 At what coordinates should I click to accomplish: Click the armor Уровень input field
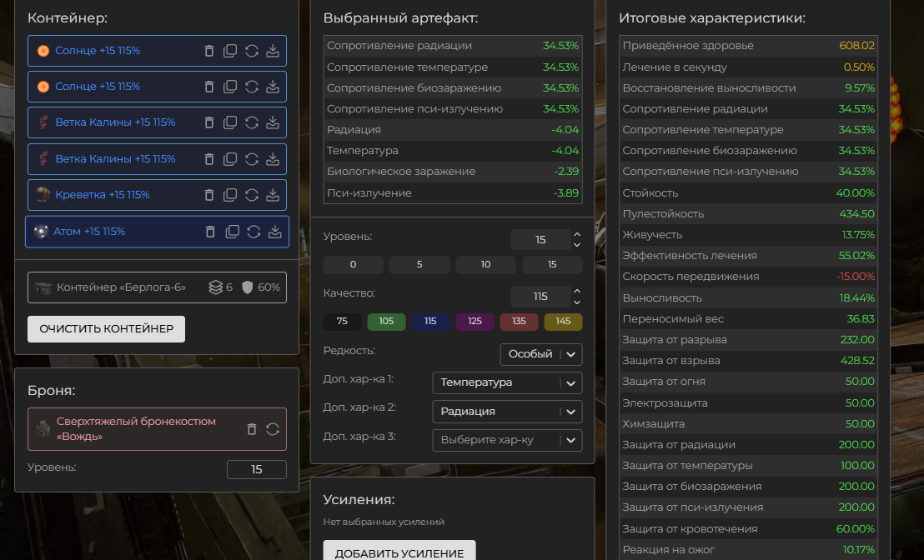click(x=256, y=469)
